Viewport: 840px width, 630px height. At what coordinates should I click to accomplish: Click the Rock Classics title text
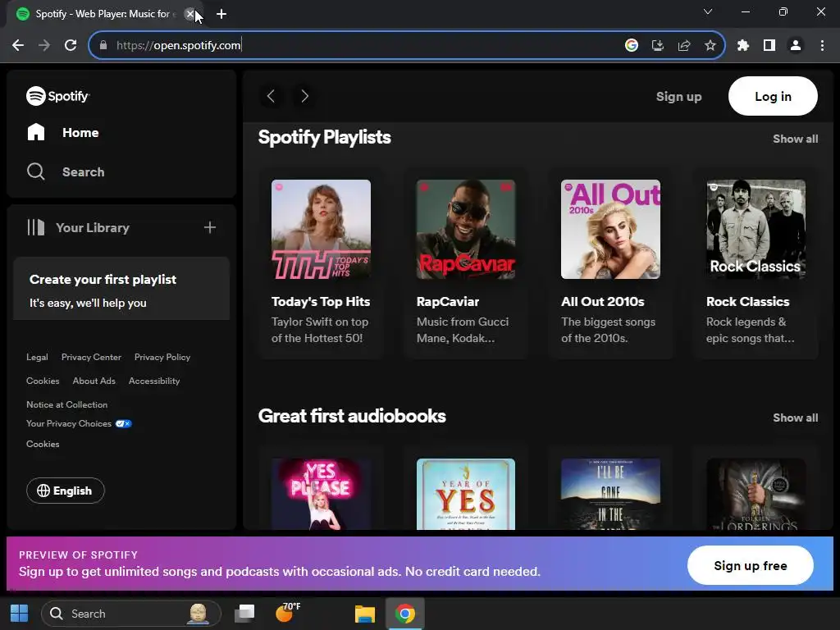748,302
